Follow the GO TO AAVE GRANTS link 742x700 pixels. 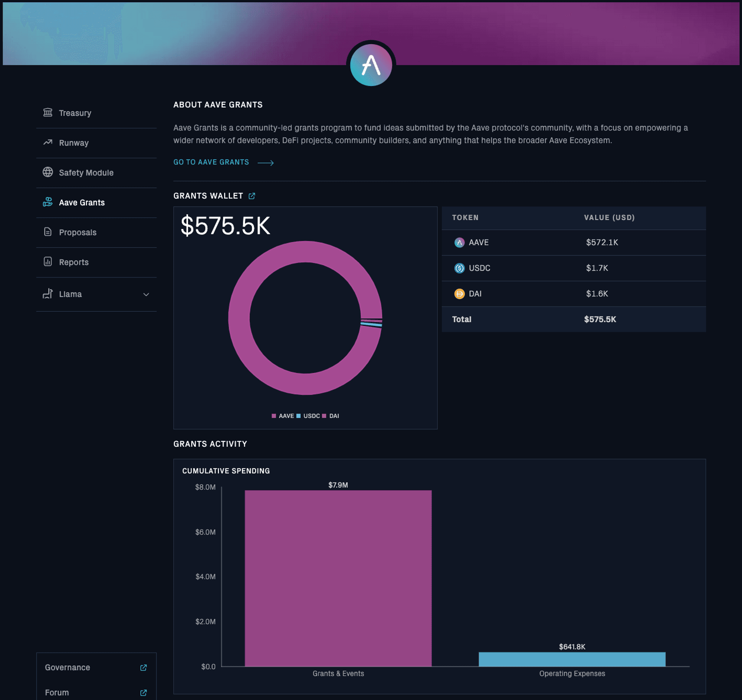coord(211,162)
